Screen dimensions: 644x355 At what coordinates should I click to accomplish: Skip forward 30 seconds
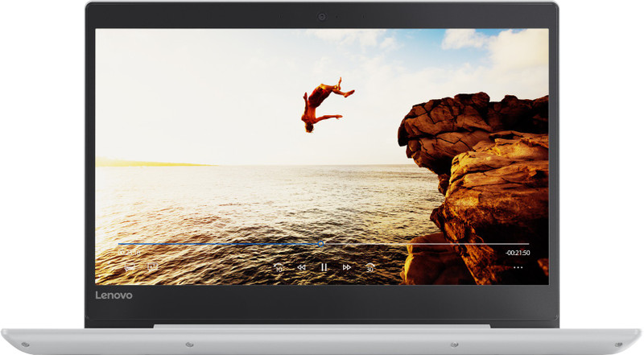point(370,266)
